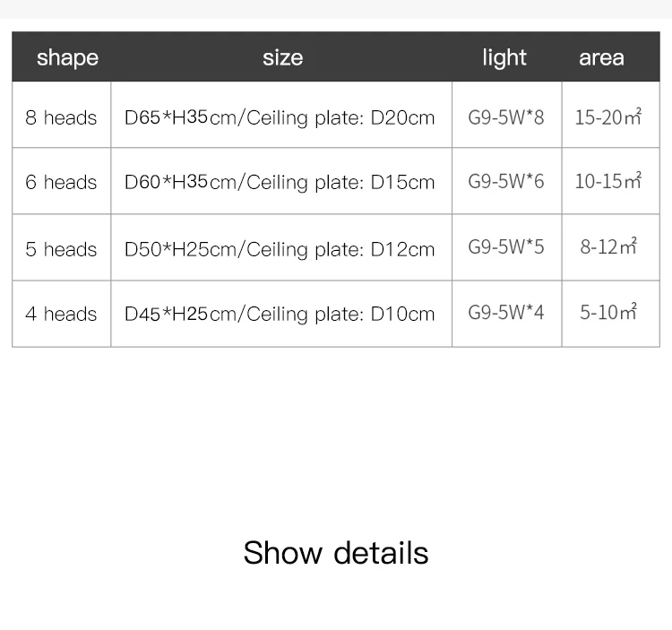Image resolution: width=672 pixels, height=630 pixels.
Task: Select the '8 heads' shape cell
Action: [x=61, y=117]
